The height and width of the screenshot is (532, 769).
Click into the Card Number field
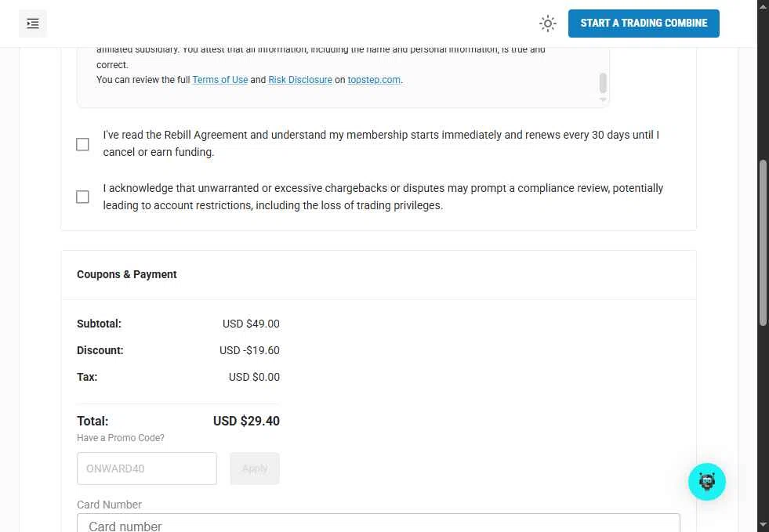(378, 525)
